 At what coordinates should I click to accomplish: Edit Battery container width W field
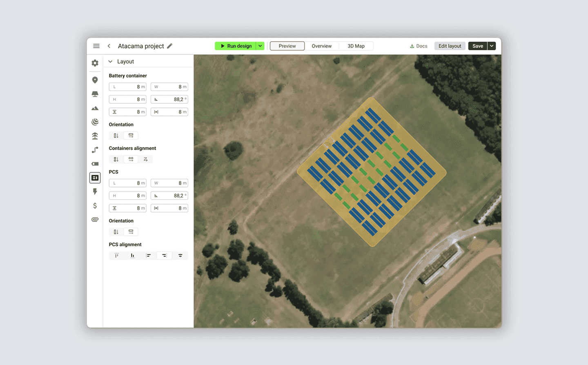coord(169,87)
